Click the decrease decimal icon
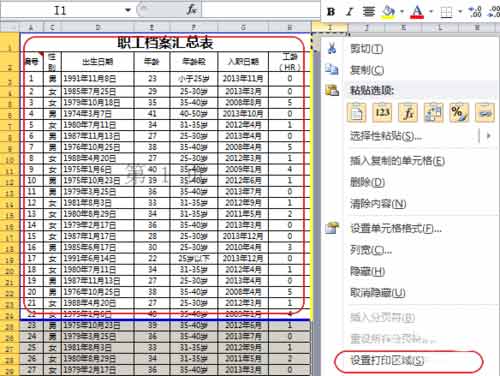Screen dimensions: 500x376 [494, 12]
